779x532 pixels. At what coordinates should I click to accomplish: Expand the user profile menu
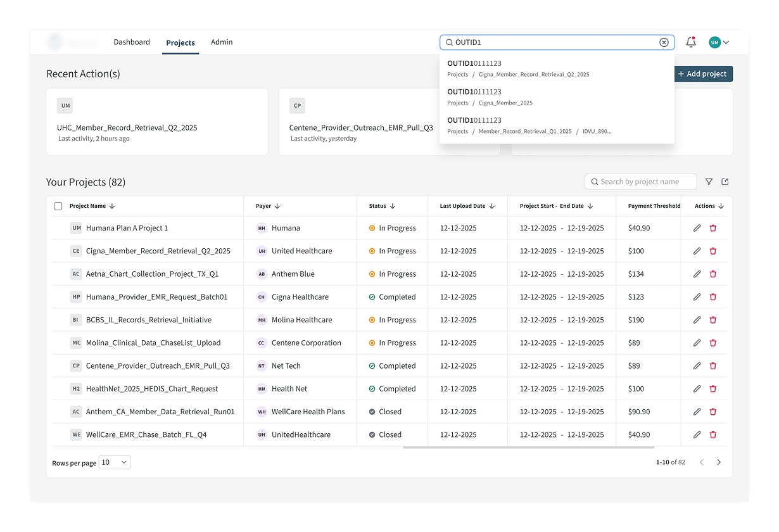[x=719, y=42]
